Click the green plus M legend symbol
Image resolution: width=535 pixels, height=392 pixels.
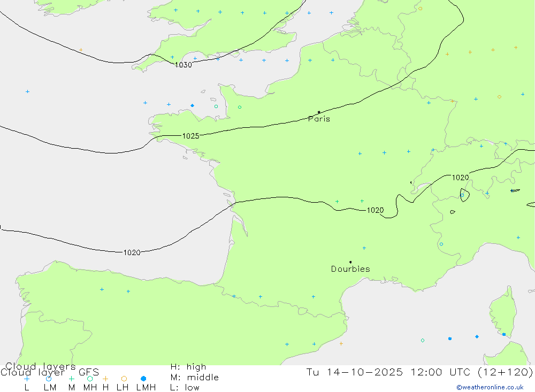click(x=71, y=379)
